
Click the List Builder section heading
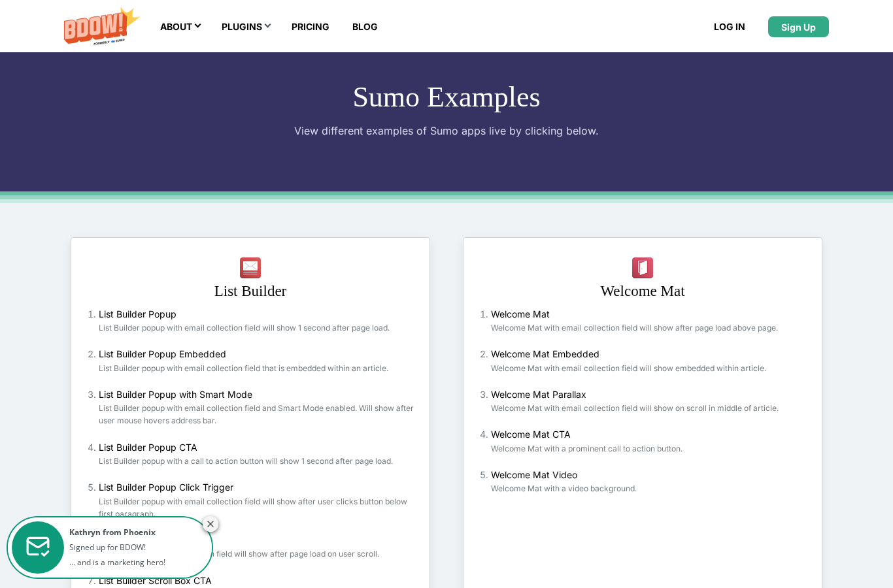click(250, 291)
